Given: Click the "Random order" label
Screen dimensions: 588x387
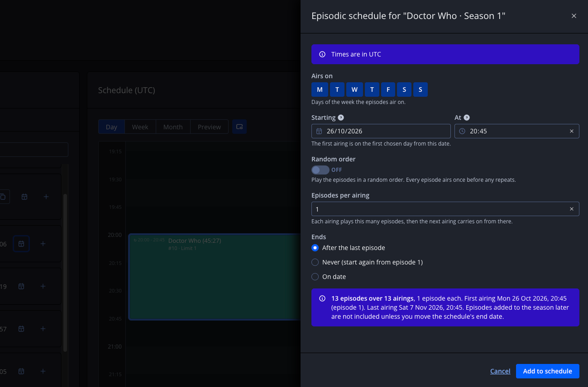Looking at the screenshot, I should pyautogui.click(x=333, y=159).
